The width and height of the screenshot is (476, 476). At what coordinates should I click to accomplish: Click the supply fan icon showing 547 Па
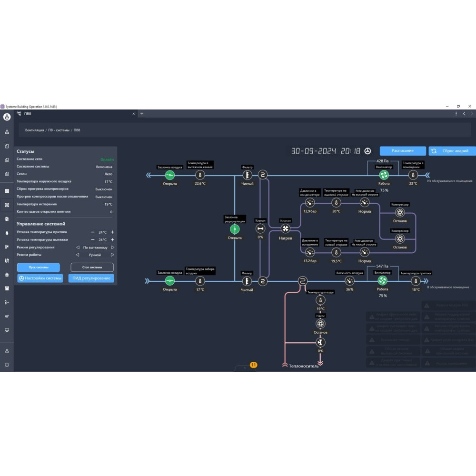pos(382,281)
